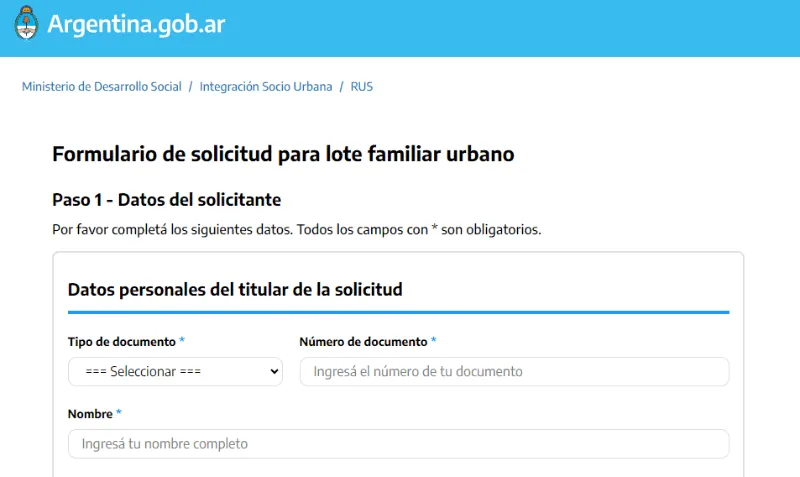Click the Nombre field label
800x477 pixels.
[x=89, y=414]
